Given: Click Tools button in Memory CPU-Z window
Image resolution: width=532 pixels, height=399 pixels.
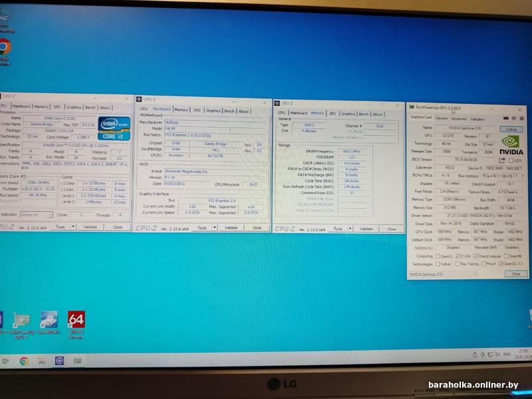Looking at the screenshot, I should click(338, 229).
